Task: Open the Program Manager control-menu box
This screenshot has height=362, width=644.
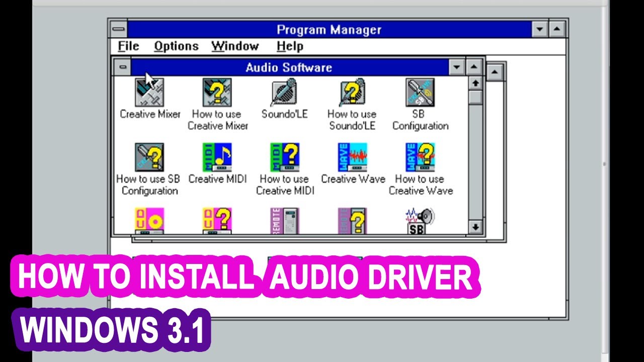Action: [119, 29]
